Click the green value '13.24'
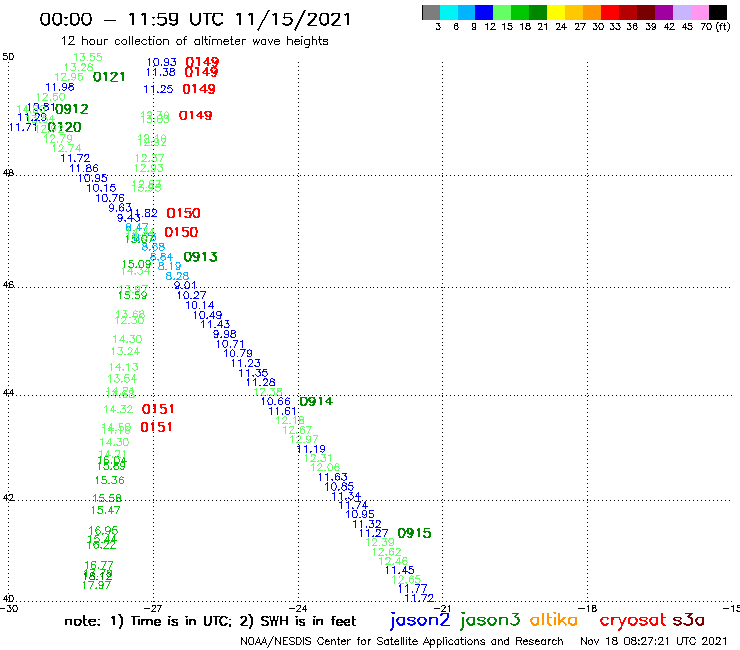Image resolution: width=740 pixels, height=650 pixels. [126, 351]
